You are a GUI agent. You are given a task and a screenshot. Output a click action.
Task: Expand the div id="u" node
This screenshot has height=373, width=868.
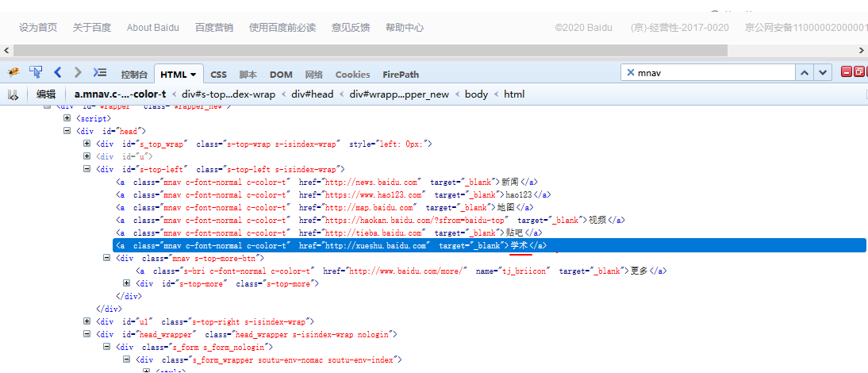(87, 156)
